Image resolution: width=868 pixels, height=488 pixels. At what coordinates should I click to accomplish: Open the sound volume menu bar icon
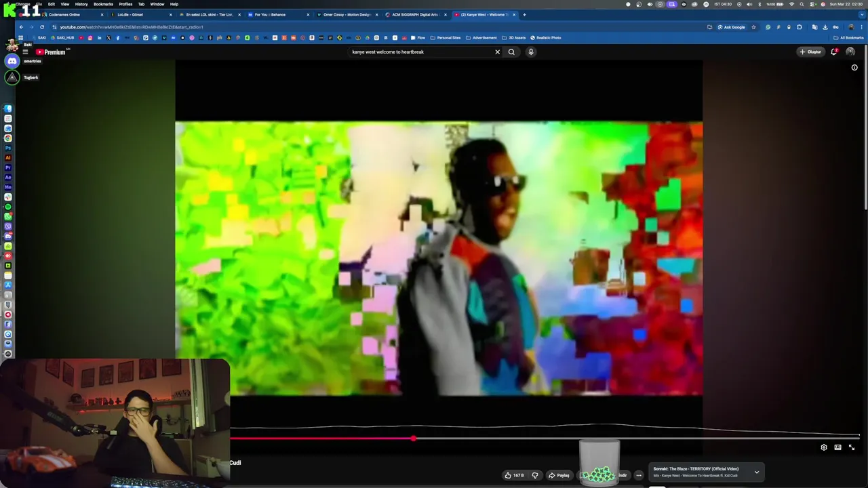(749, 4)
